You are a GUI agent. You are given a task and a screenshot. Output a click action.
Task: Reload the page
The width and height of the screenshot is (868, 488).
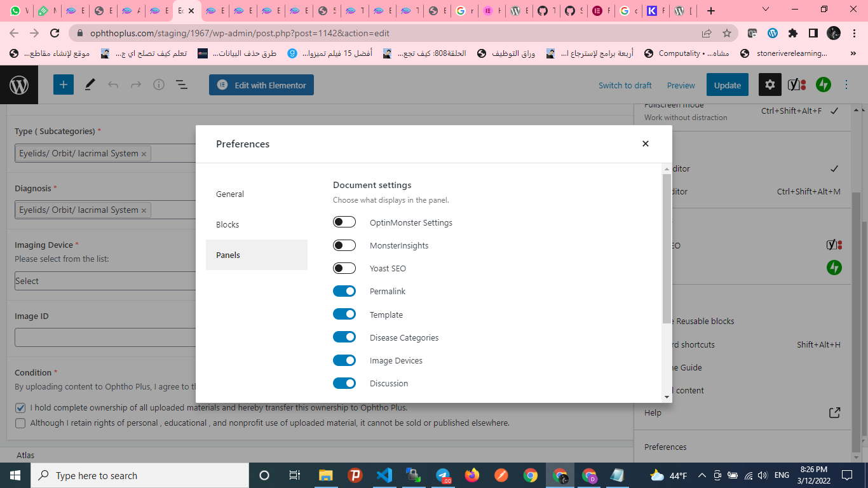pyautogui.click(x=55, y=33)
